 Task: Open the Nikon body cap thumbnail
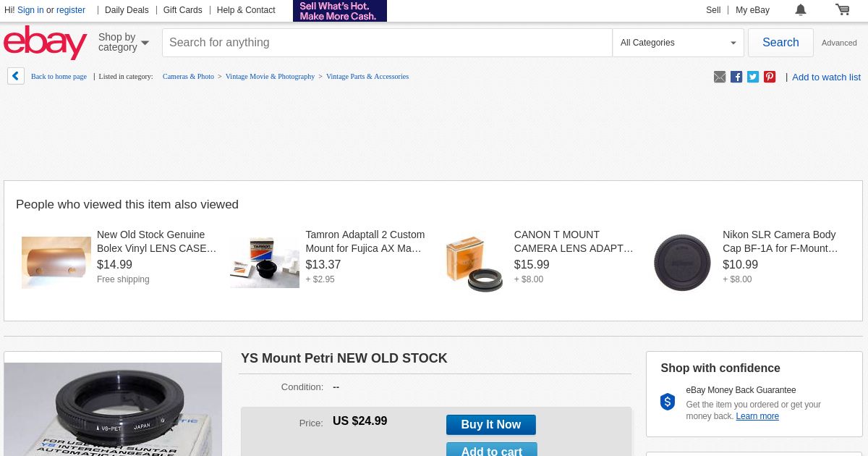pos(682,262)
